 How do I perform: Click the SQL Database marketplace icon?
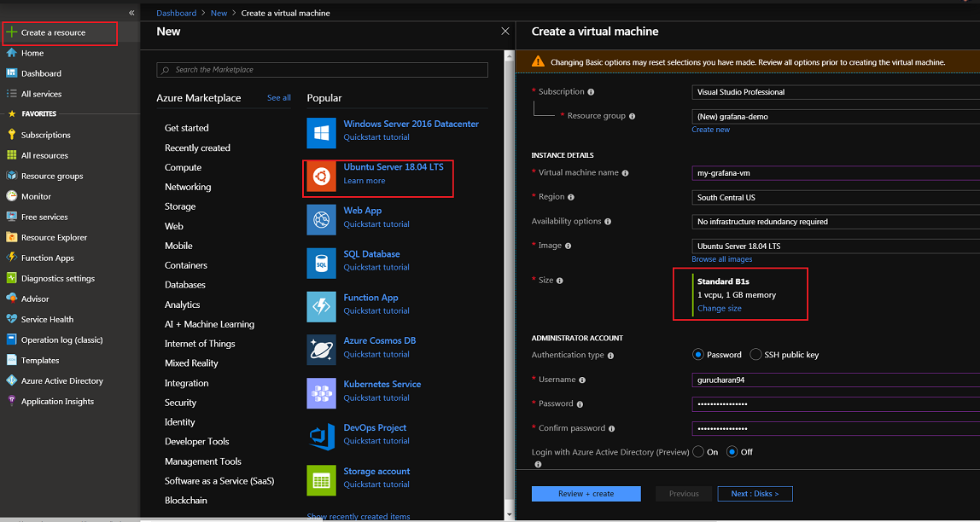[x=321, y=264]
